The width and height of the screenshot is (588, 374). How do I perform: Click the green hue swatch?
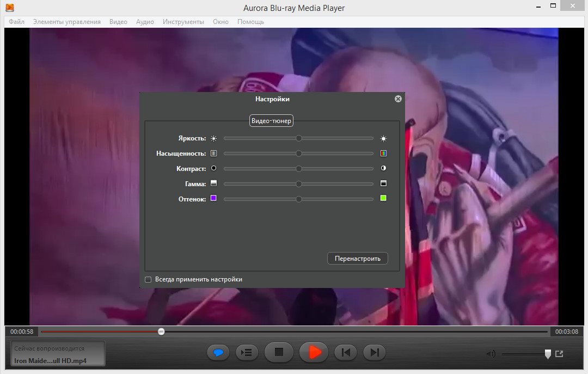click(383, 198)
